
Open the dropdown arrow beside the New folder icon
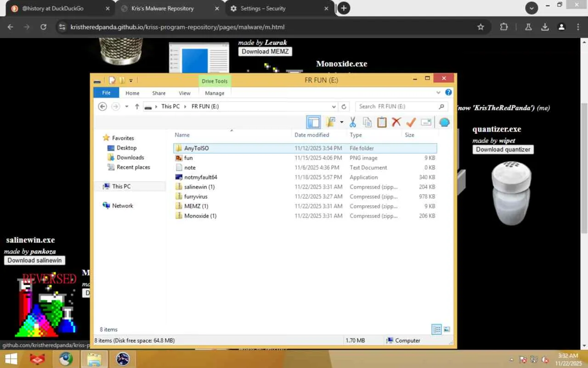tap(341, 122)
